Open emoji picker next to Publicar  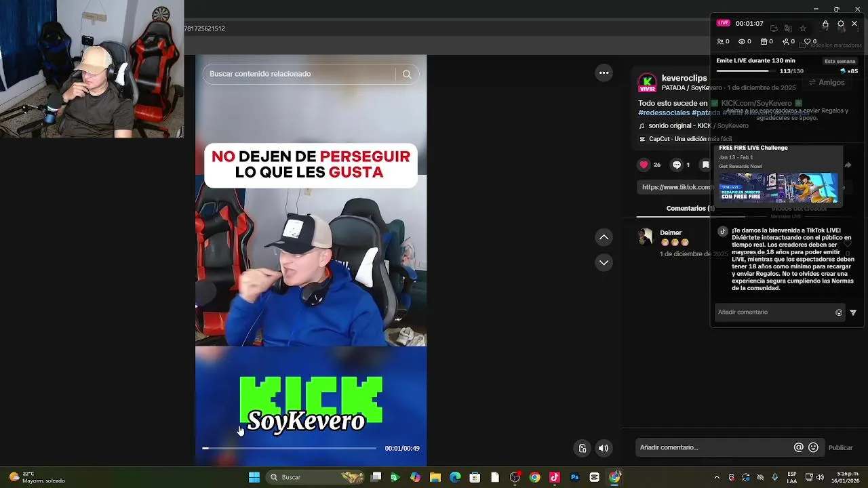click(x=813, y=447)
